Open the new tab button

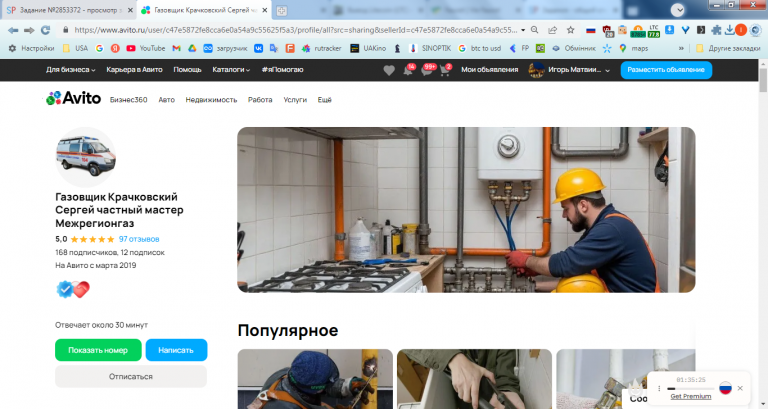[x=281, y=10]
